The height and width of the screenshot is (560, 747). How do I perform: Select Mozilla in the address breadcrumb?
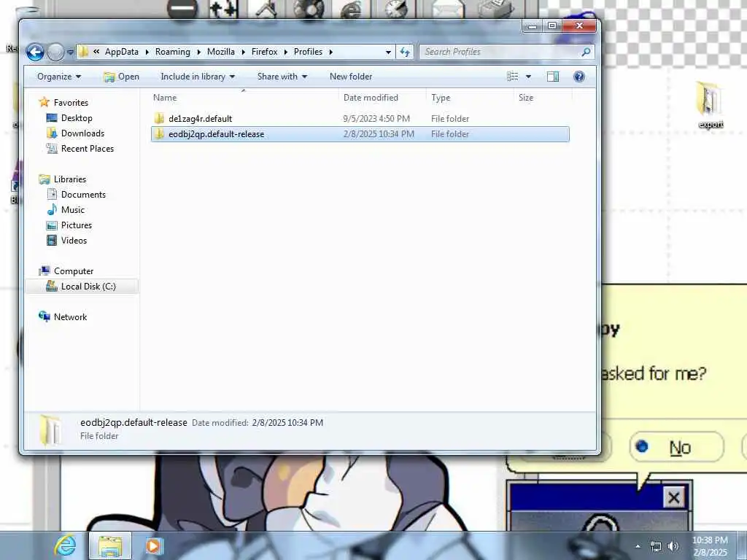click(x=220, y=52)
